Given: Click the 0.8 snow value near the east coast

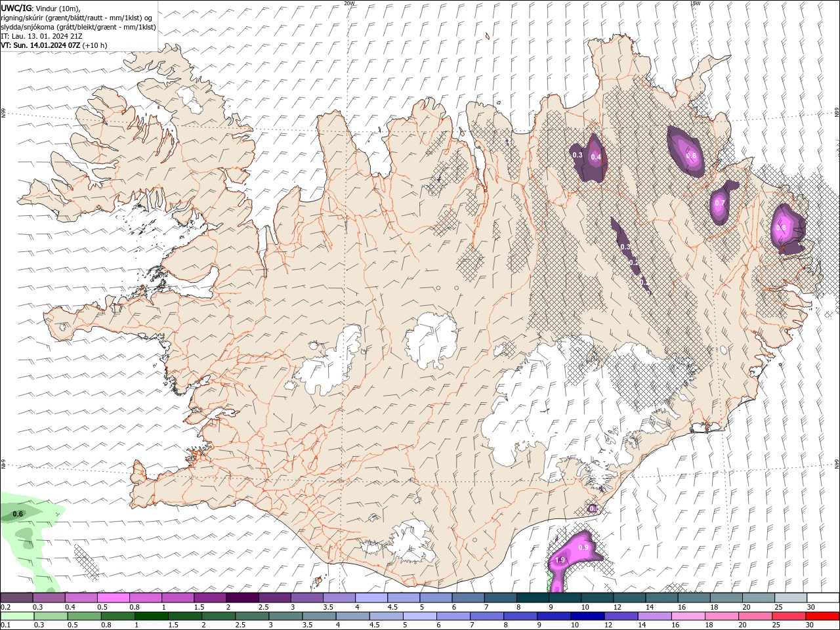Looking at the screenshot, I should point(781,228).
